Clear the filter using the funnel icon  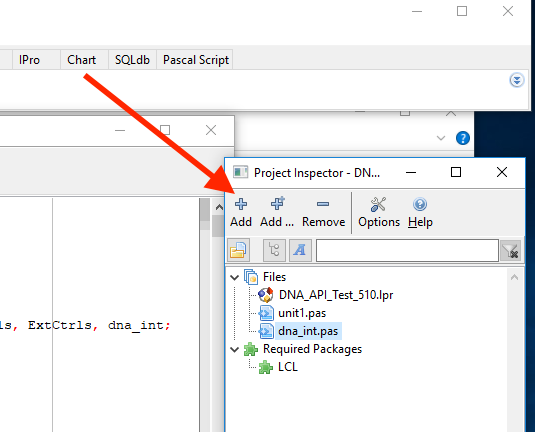point(510,251)
